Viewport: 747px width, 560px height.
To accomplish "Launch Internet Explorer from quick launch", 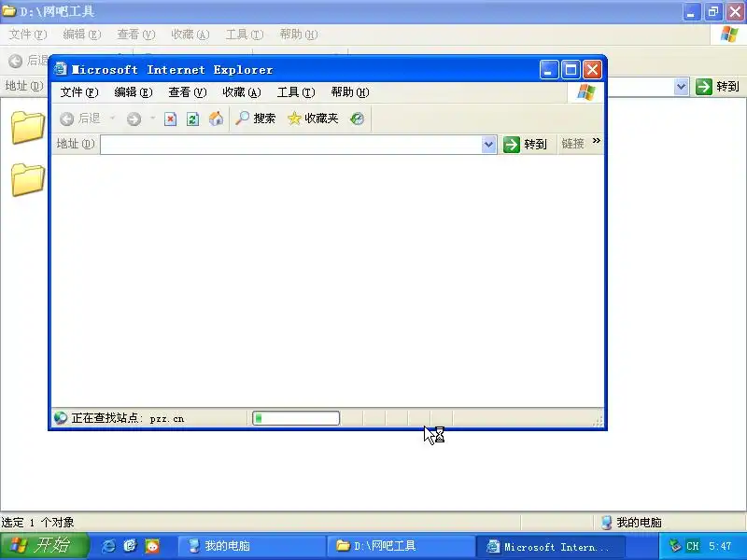I will click(x=108, y=546).
